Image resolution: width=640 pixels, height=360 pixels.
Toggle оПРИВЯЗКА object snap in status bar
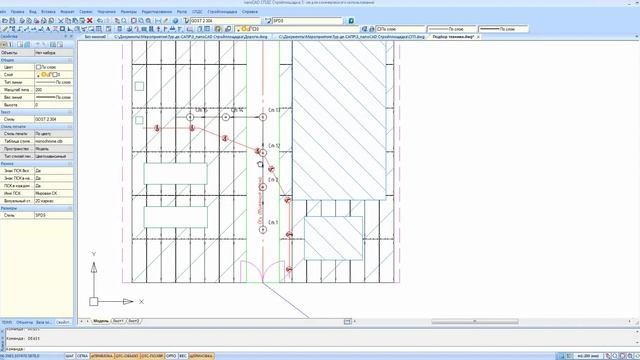pos(102,356)
